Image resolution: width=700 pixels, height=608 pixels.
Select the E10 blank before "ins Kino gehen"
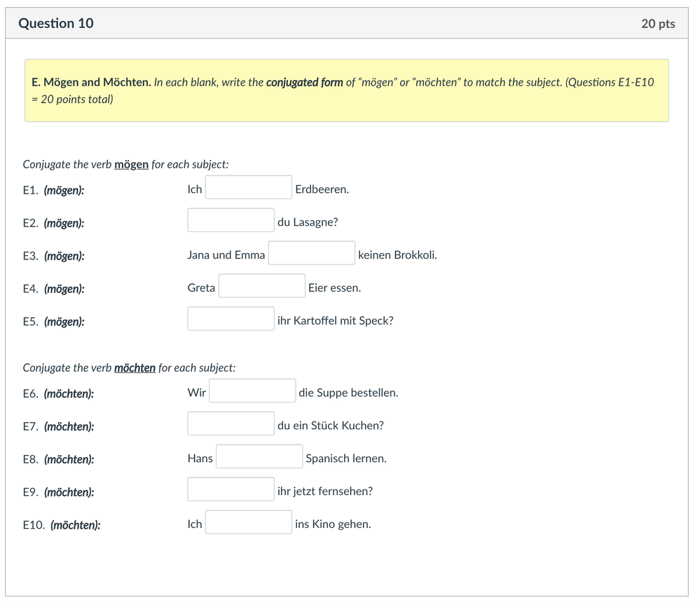[248, 523]
